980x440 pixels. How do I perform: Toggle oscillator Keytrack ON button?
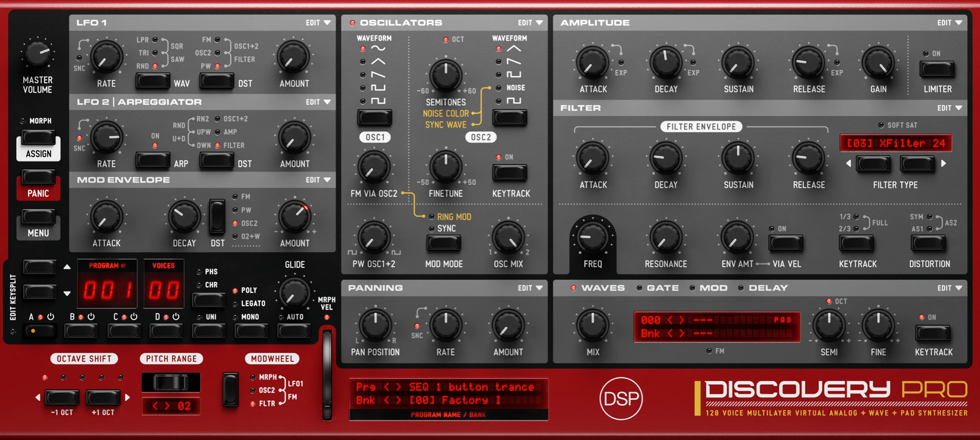[x=509, y=173]
